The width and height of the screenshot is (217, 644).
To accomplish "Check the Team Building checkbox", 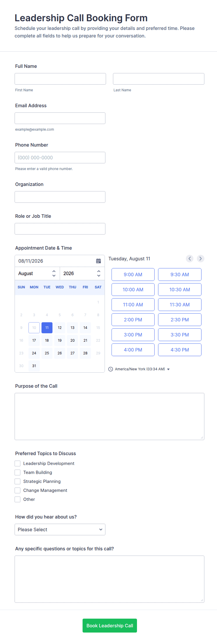I will (17, 472).
